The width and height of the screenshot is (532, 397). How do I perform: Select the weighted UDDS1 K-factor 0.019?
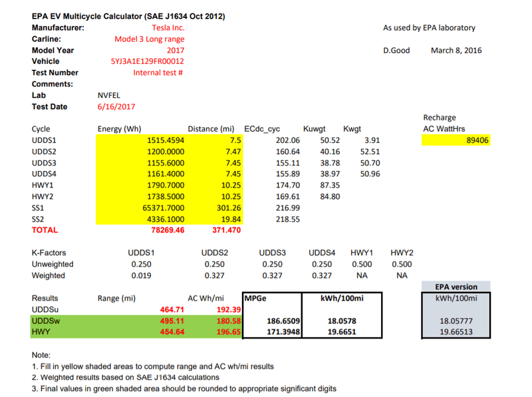(x=141, y=275)
